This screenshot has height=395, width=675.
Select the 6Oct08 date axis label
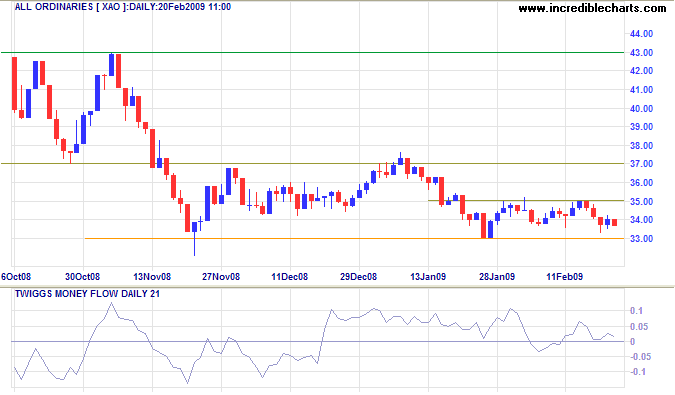pos(16,277)
